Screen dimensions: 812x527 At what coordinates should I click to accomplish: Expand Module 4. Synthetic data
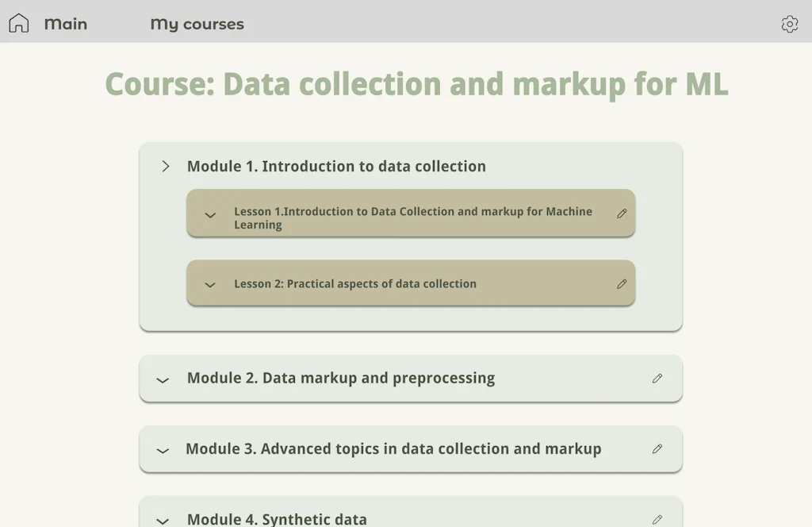click(x=163, y=521)
